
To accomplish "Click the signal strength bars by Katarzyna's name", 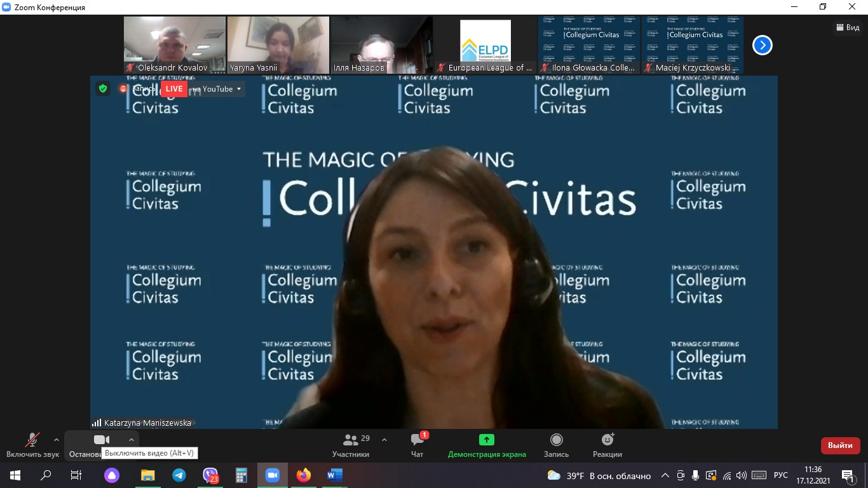I will [97, 423].
